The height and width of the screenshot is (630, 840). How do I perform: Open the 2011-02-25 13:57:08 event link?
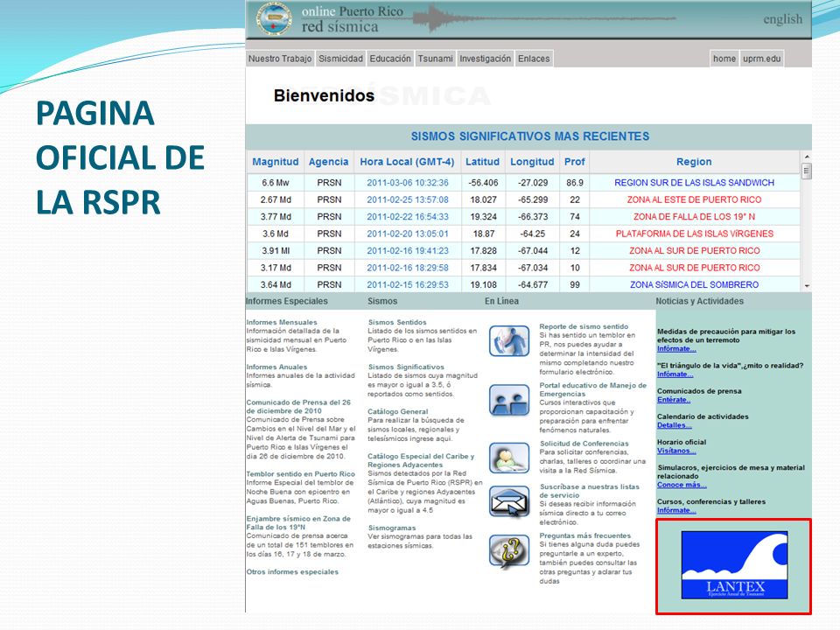[x=408, y=199]
